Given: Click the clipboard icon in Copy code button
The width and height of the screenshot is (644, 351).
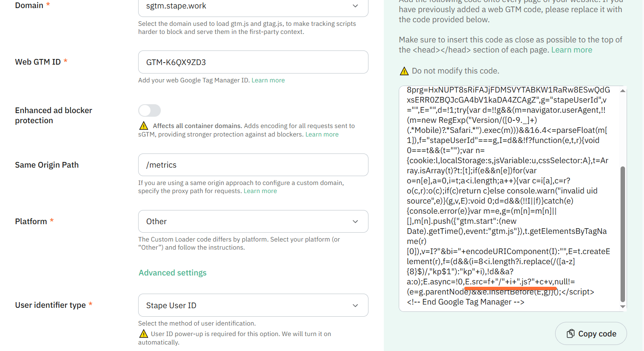Looking at the screenshot, I should point(570,334).
